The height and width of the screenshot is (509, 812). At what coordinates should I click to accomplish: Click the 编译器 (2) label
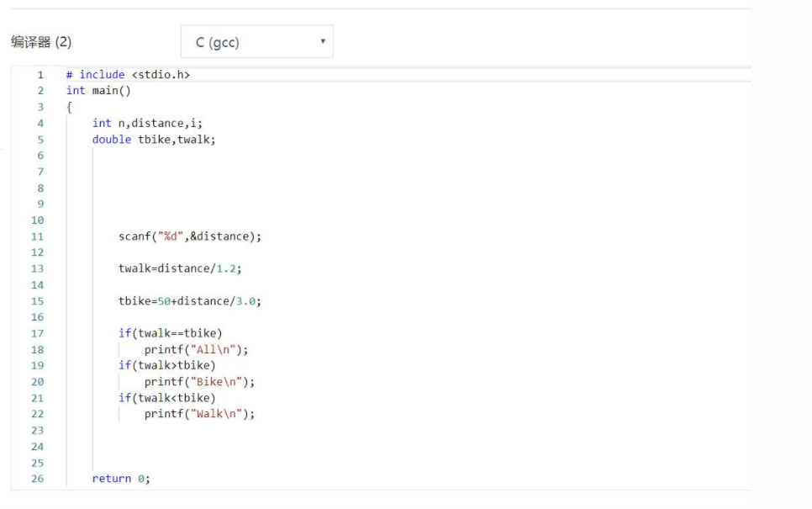click(41, 42)
